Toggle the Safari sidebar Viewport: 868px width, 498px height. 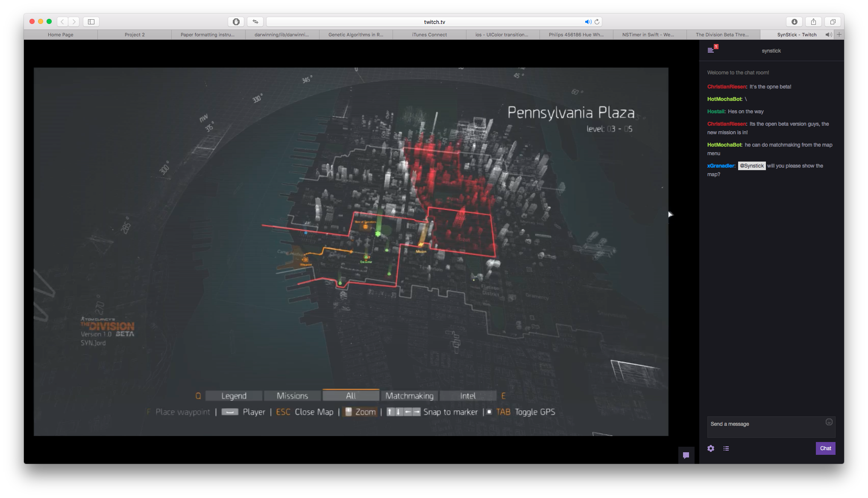click(91, 21)
